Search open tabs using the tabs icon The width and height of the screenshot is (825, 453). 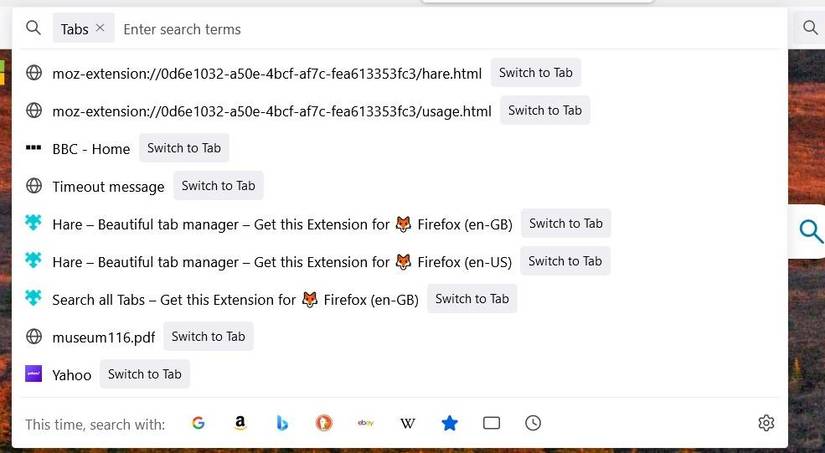click(491, 423)
